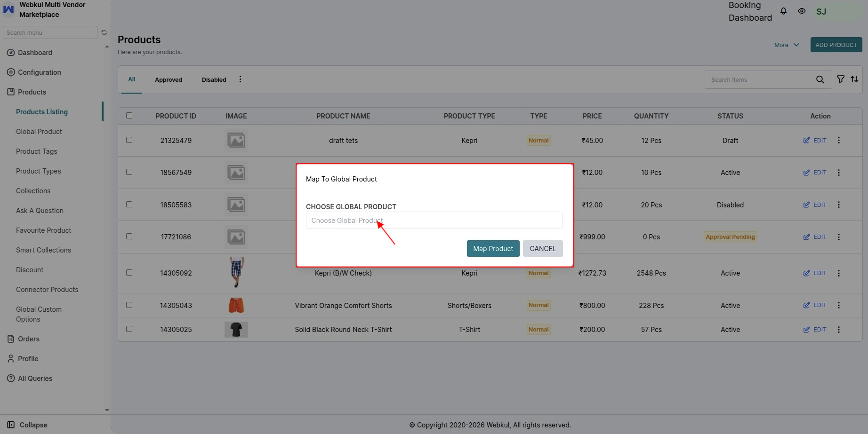Viewport: 868px width, 434px height.
Task: Open row actions for product 17721086
Action: [x=838, y=237]
